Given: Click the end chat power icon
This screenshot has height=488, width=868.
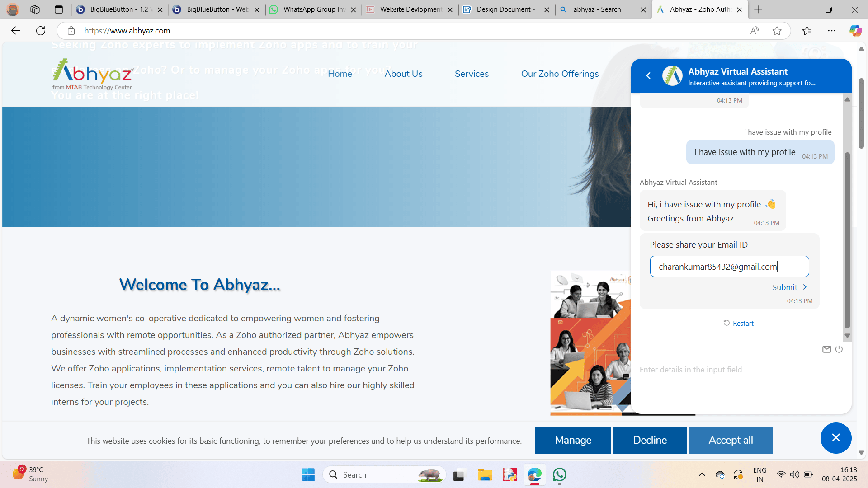Looking at the screenshot, I should click(x=839, y=349).
